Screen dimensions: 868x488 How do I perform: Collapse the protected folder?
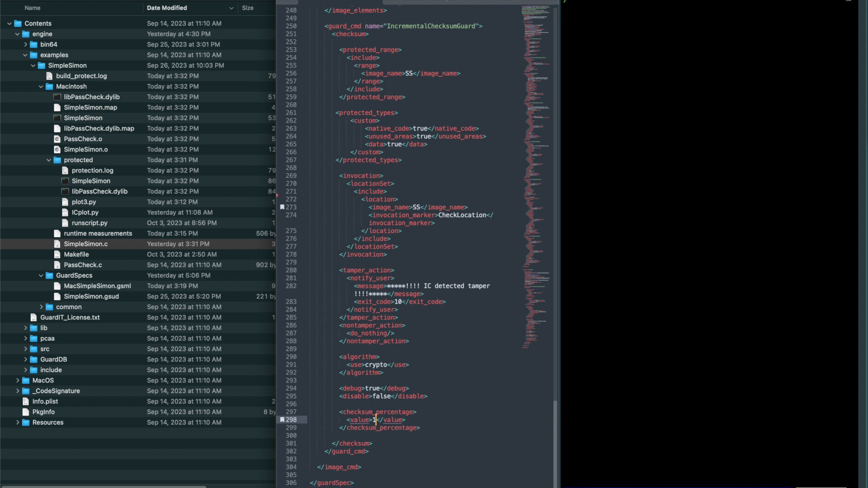[x=49, y=160]
